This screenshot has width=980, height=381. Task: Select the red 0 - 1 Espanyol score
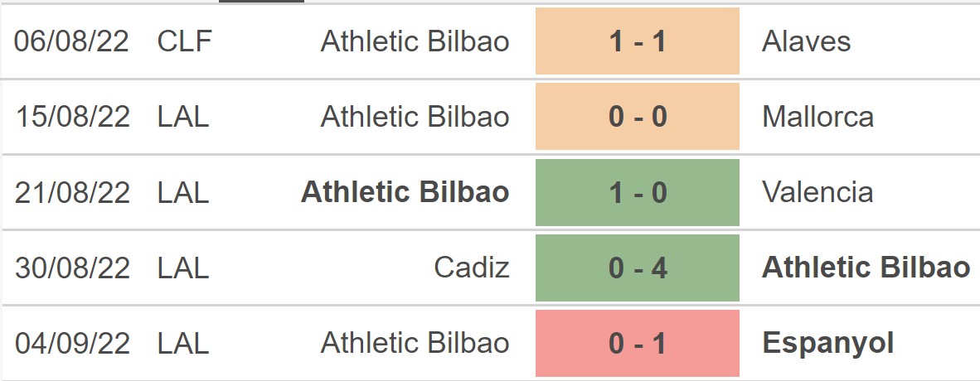coord(637,343)
